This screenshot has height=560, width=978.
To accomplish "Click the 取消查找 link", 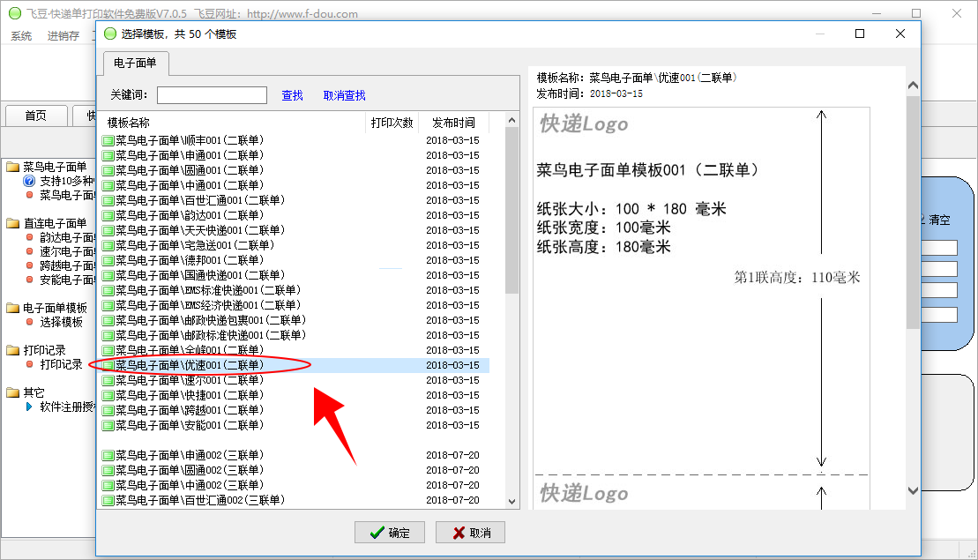I will tap(344, 95).
